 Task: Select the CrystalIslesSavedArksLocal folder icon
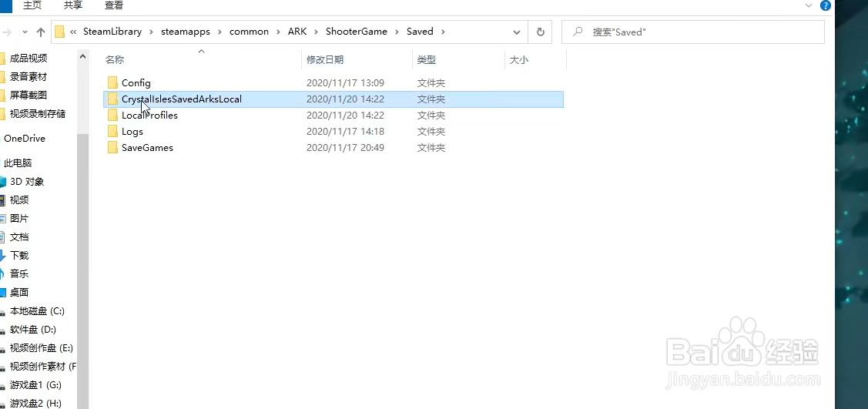pyautogui.click(x=113, y=99)
